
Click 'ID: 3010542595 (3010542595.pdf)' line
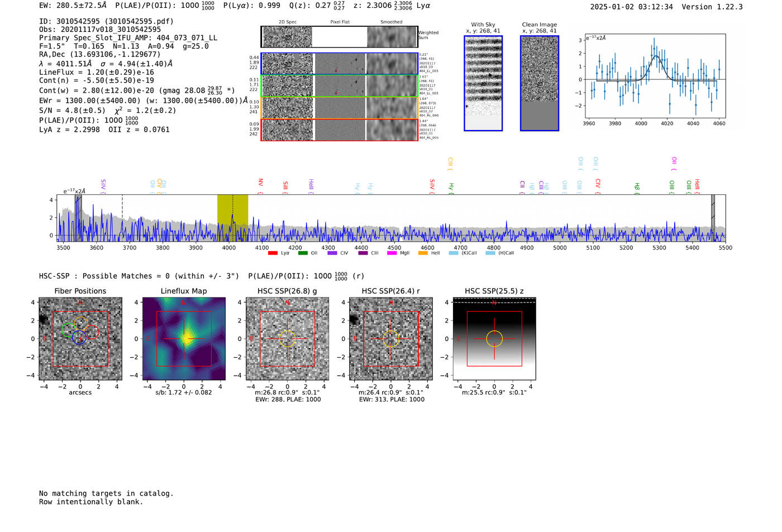click(x=106, y=21)
